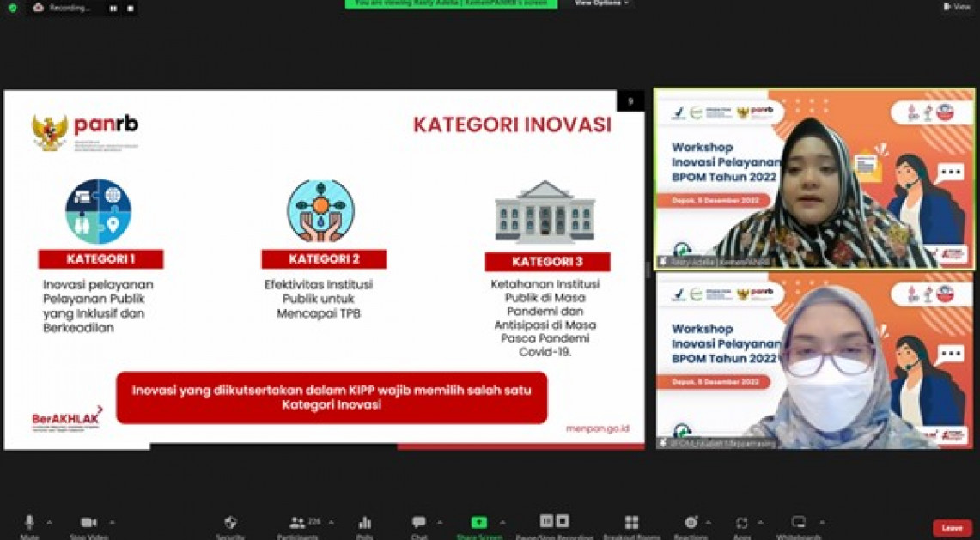Screen dimensions: 980x540
Task: Open the Reactions menu
Action: [691, 523]
